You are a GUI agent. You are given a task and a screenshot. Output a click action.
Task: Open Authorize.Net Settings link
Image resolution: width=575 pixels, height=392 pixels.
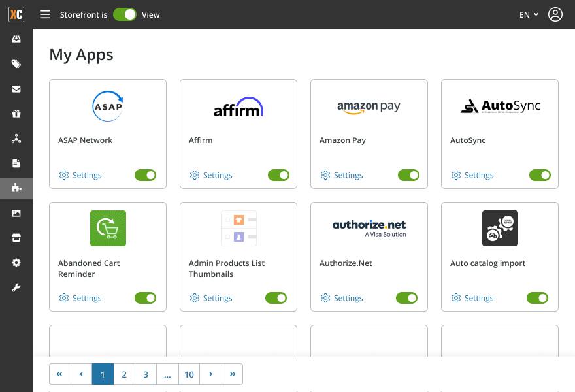(x=342, y=298)
